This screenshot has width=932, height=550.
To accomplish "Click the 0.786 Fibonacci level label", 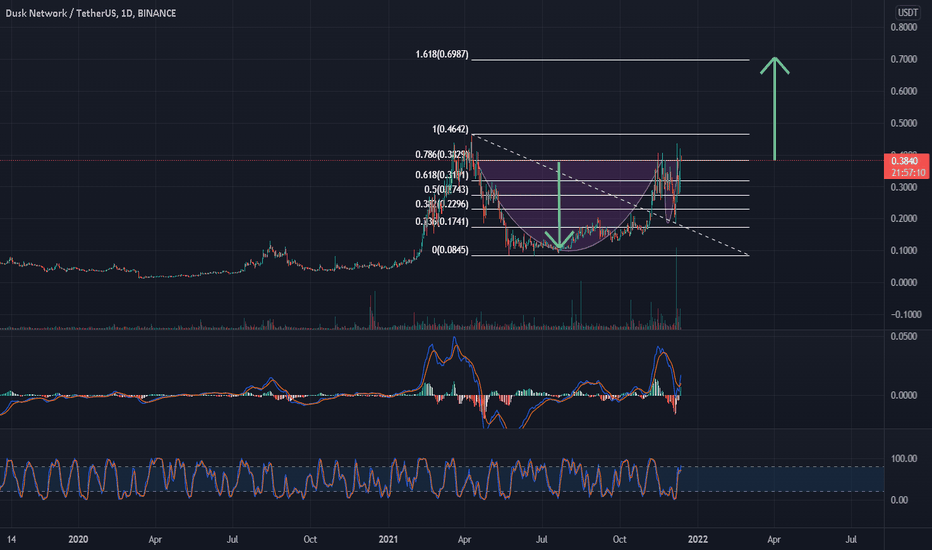I will tap(442, 155).
